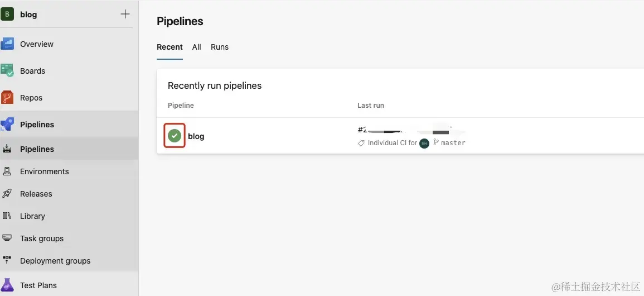Open the Library books icon

[x=7, y=216]
